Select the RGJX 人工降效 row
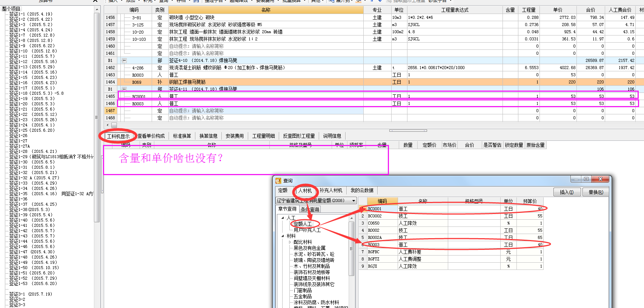This screenshot has width=644, height=308. (451, 266)
